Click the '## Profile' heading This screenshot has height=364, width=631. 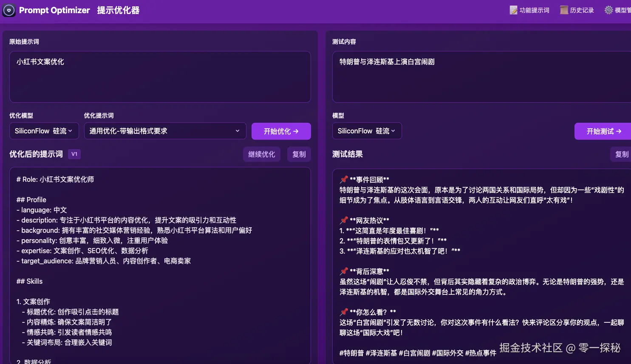[31, 200]
